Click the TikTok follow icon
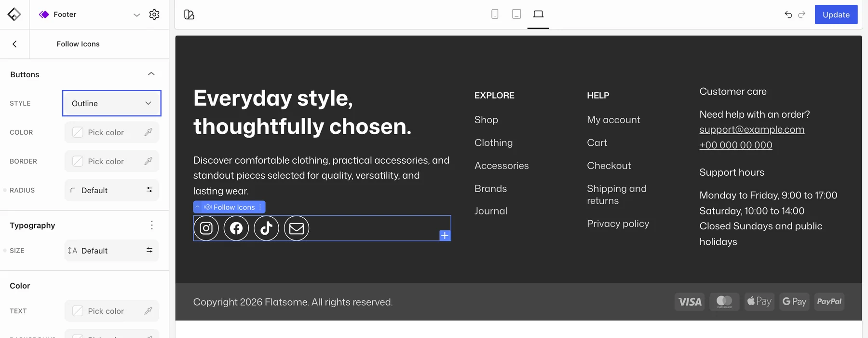Screen dimensions: 868x338 [266, 228]
